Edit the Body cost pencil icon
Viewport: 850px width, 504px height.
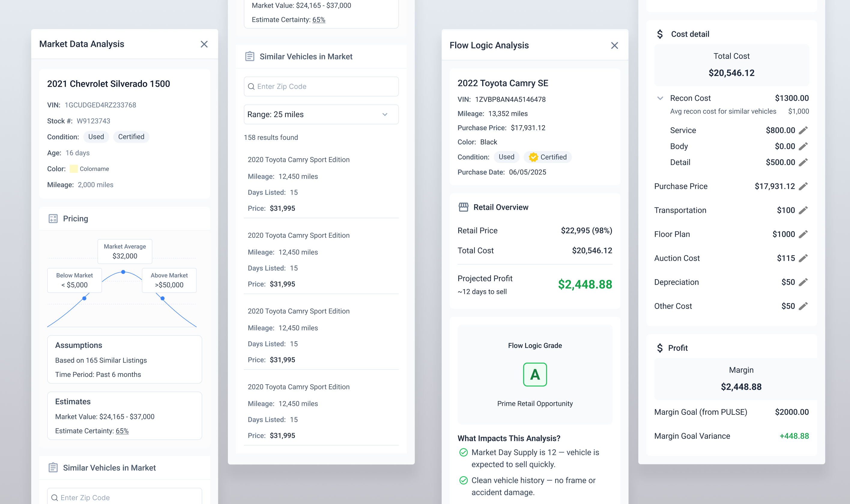click(803, 146)
